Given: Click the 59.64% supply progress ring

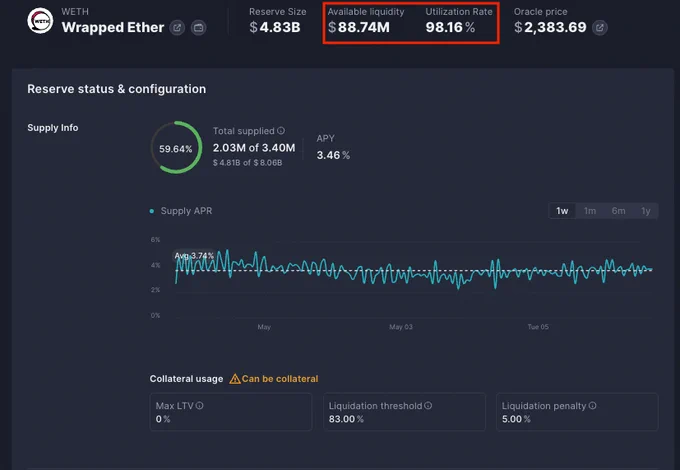Looking at the screenshot, I should click(176, 147).
